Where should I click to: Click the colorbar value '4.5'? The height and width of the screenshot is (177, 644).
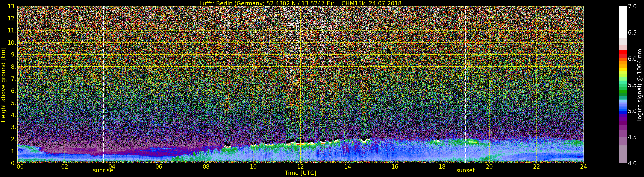tap(632, 137)
